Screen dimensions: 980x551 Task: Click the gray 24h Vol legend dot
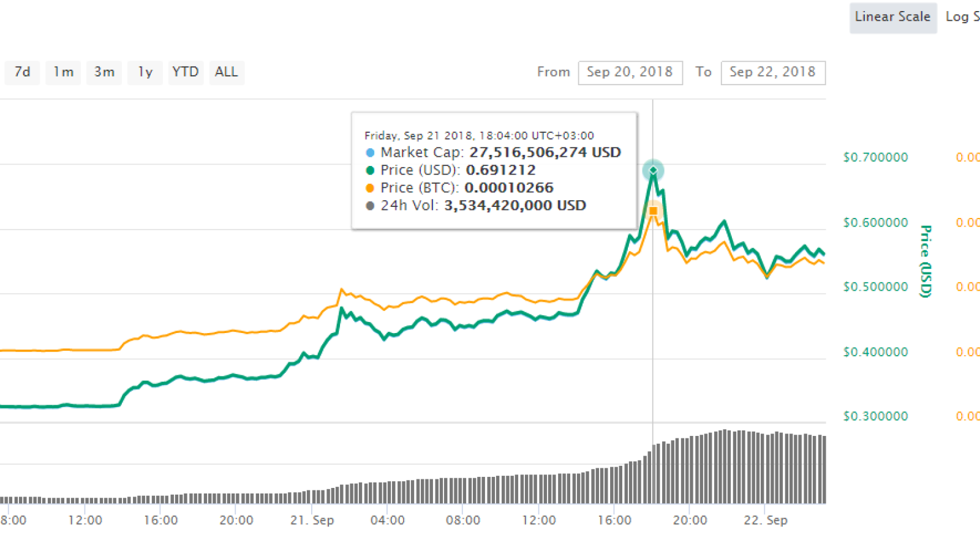[370, 206]
